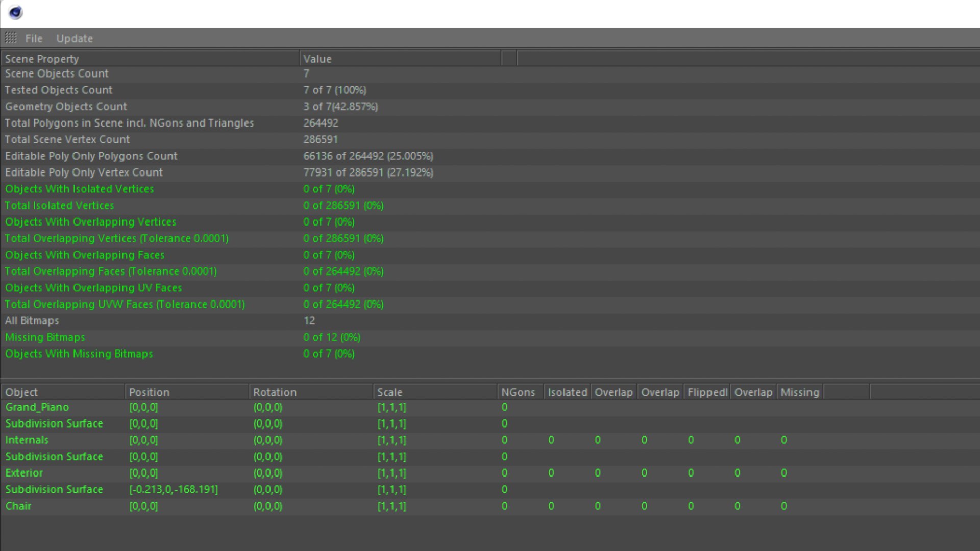The height and width of the screenshot is (551, 980).
Task: Select the Chair object row
Action: [490, 506]
